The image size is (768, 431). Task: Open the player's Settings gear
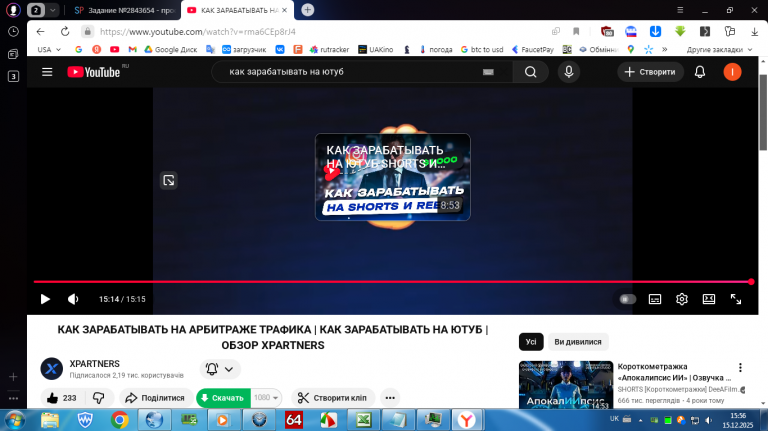pos(682,299)
